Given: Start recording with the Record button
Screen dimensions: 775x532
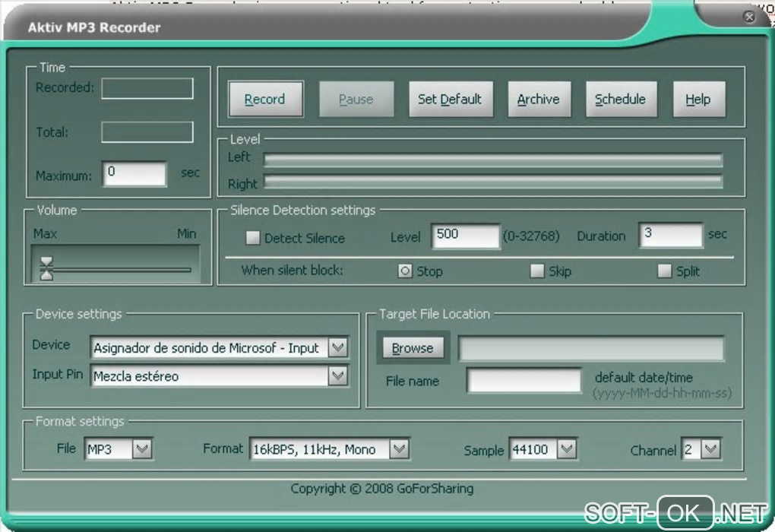Looking at the screenshot, I should coord(266,100).
